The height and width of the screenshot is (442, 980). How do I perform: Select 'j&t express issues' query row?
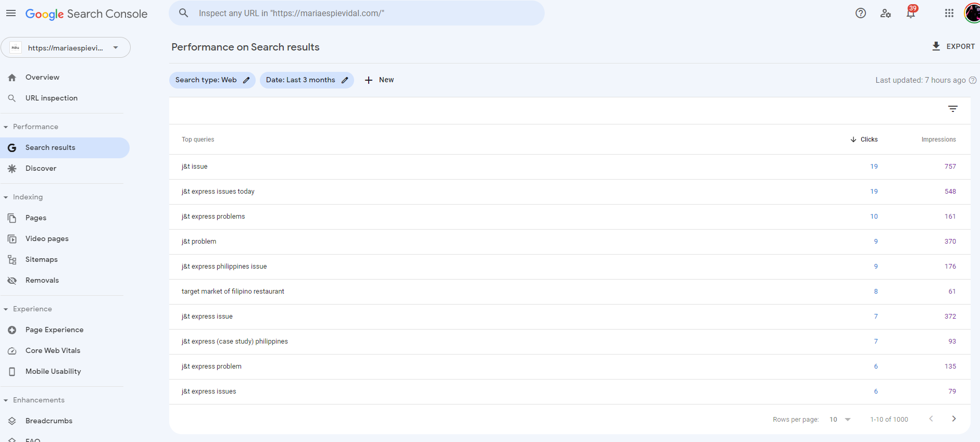[x=570, y=392]
